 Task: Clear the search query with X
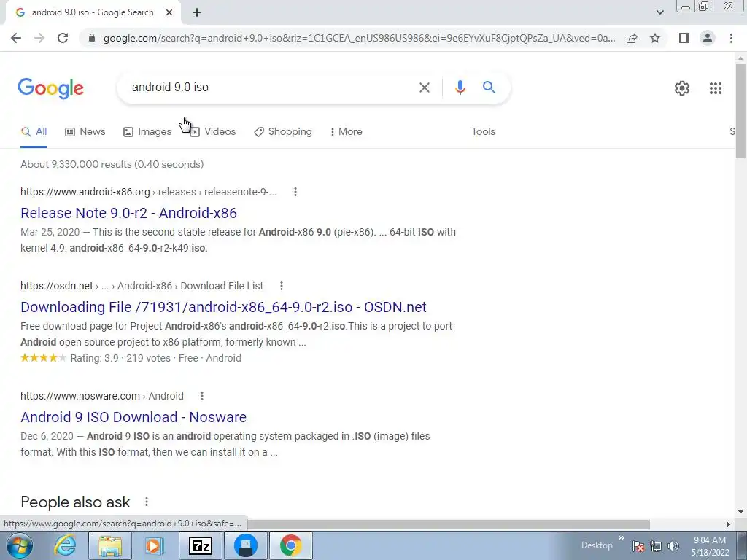tap(424, 87)
